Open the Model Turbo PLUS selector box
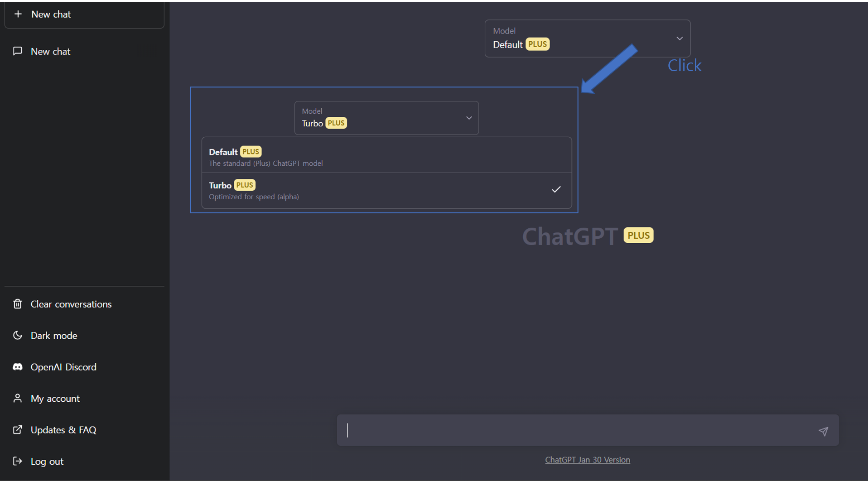The image size is (868, 481). pyautogui.click(x=386, y=118)
